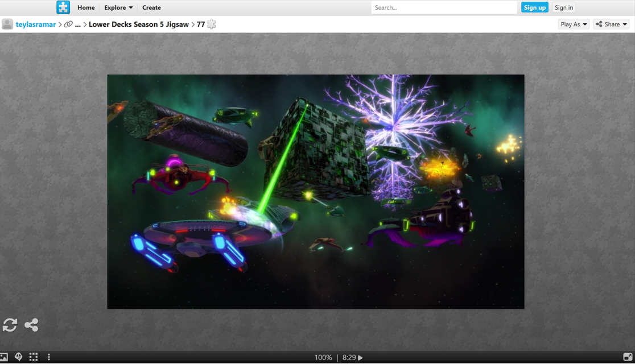This screenshot has height=364, width=635.
Task: Focus the Search input field
Action: click(444, 7)
